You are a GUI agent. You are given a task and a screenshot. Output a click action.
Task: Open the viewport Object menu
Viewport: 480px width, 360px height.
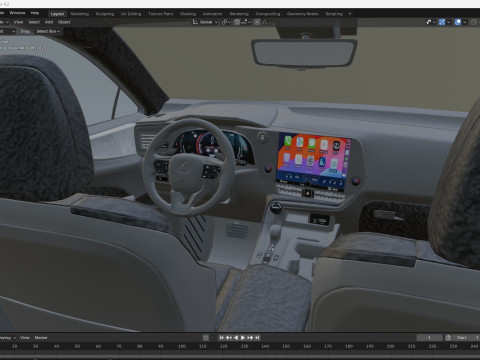pyautogui.click(x=64, y=22)
